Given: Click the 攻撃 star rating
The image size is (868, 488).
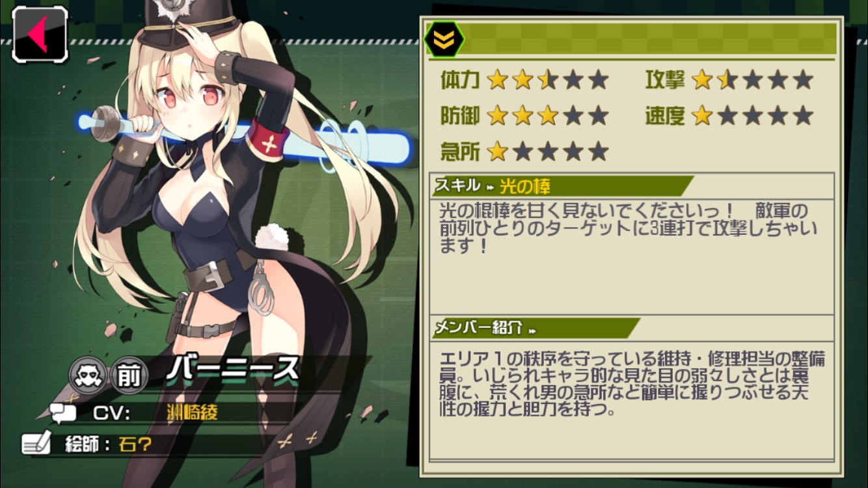Looking at the screenshot, I should 753,80.
